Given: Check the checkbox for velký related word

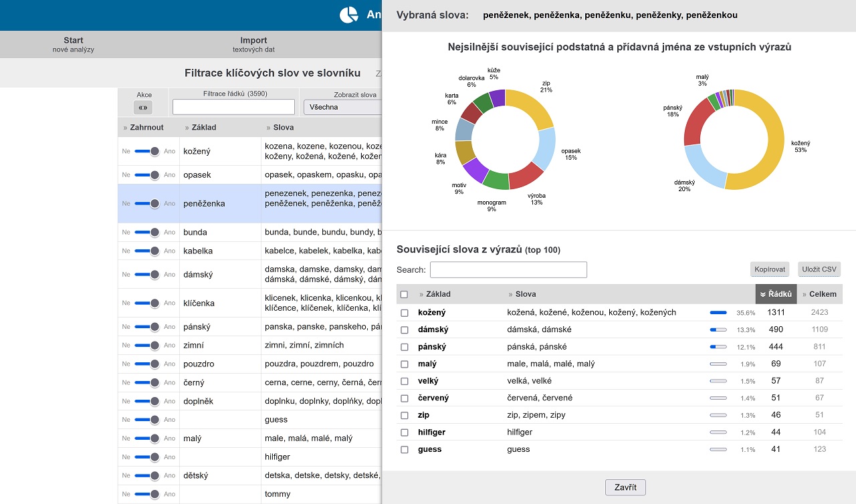Looking at the screenshot, I should [404, 381].
